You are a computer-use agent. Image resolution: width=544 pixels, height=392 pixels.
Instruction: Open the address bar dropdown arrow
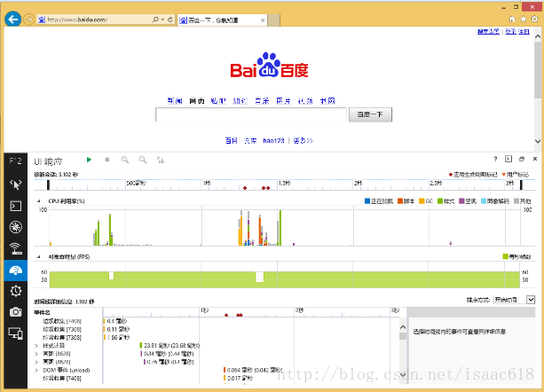click(x=162, y=20)
